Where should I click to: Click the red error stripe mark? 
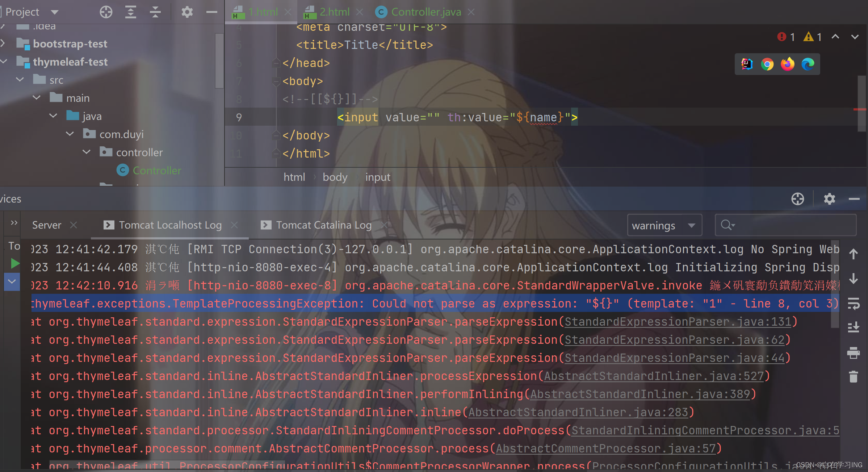(860, 109)
